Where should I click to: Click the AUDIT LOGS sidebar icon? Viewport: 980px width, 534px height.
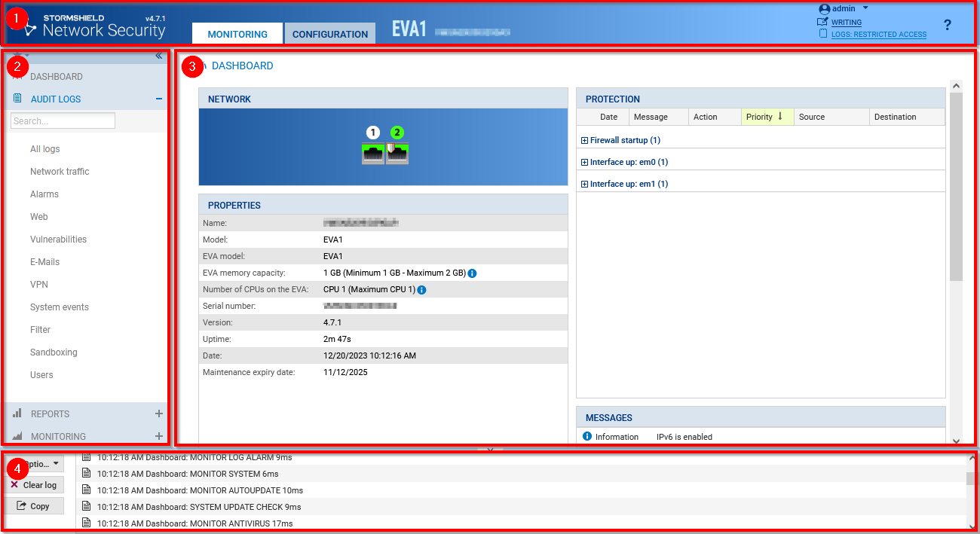(17, 98)
